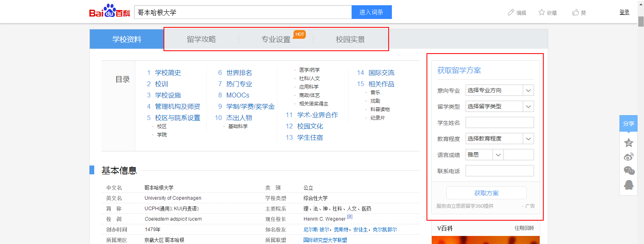Screen dimensions: 644x244
Task: Click the 学院 sub-entry in contents
Action: point(162,135)
